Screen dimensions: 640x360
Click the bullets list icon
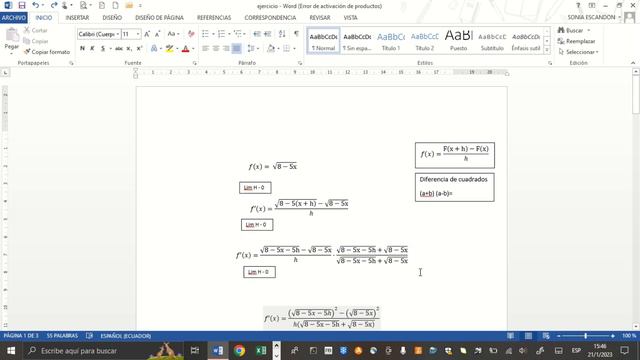(x=205, y=34)
